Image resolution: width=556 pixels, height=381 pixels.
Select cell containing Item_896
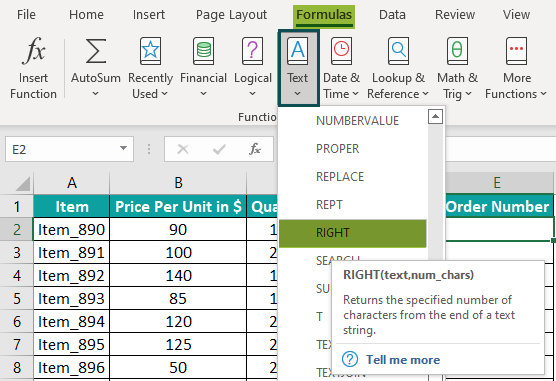point(72,368)
